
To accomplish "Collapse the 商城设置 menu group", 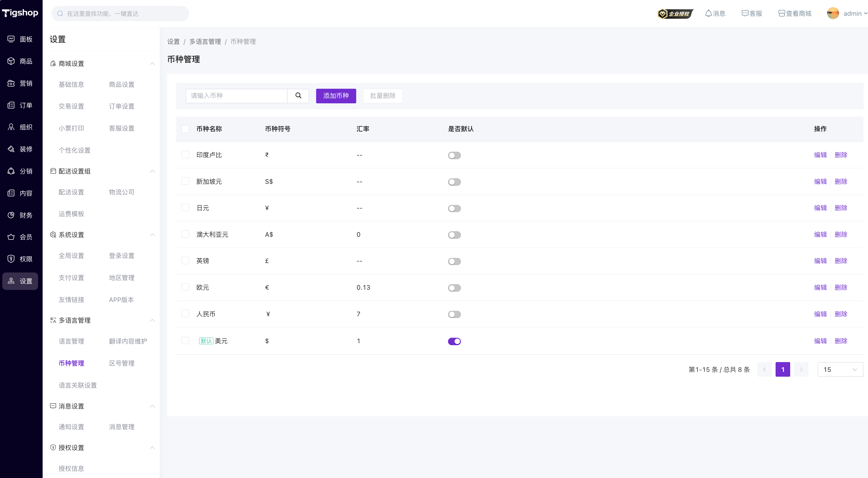I will point(152,64).
